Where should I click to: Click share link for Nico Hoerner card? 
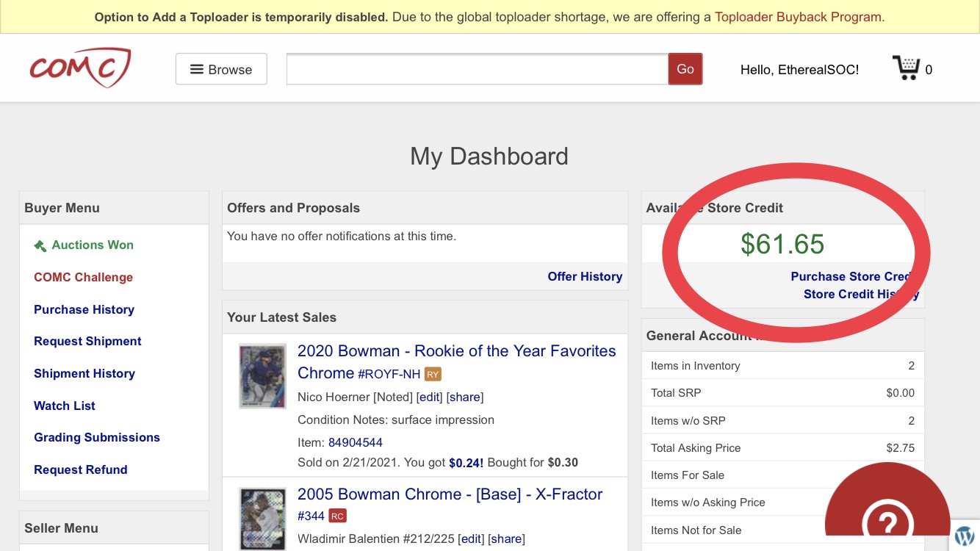[465, 397]
